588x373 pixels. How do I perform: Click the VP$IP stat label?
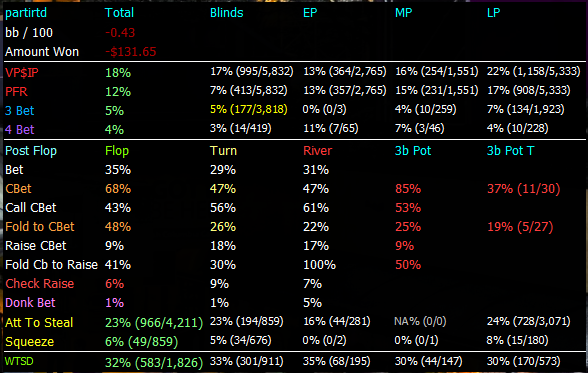(22, 72)
